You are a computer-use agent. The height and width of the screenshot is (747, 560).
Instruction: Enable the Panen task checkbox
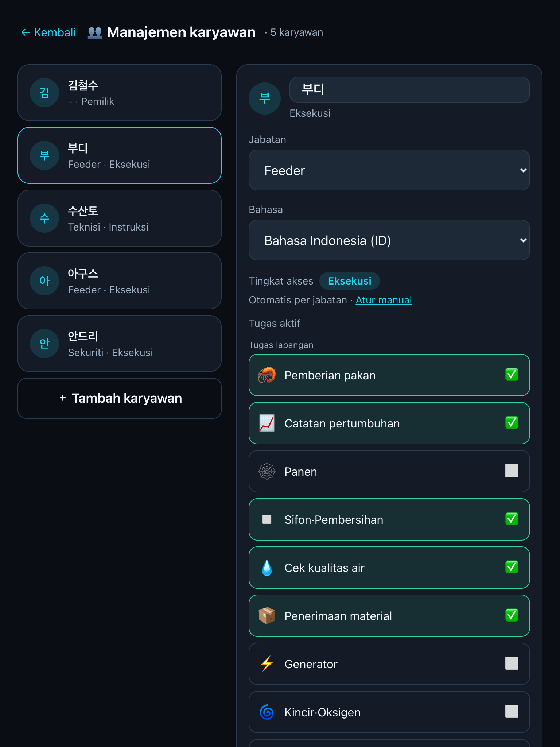[x=512, y=471]
